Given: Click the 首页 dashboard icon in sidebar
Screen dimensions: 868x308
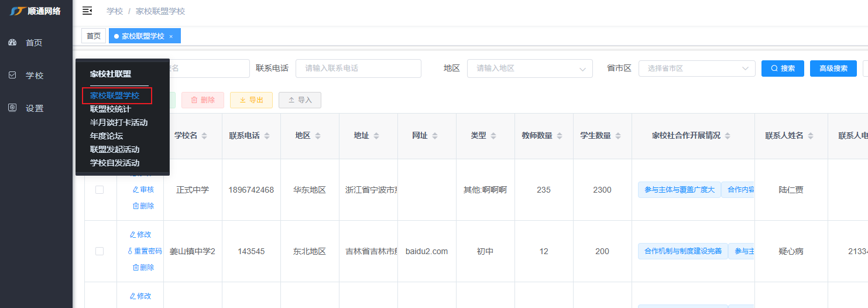Looking at the screenshot, I should 12,43.
